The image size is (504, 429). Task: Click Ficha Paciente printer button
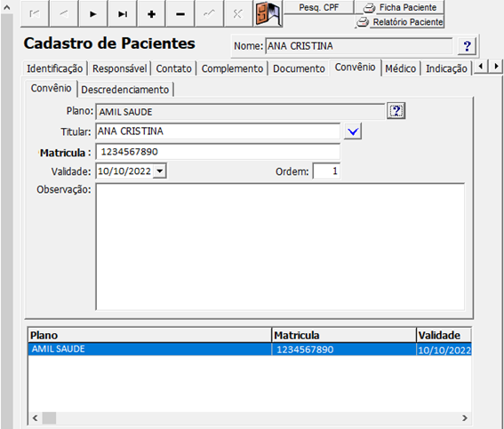tap(400, 7)
